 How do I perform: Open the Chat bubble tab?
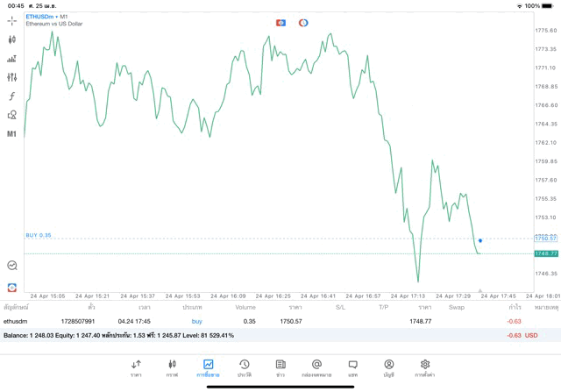point(352,367)
